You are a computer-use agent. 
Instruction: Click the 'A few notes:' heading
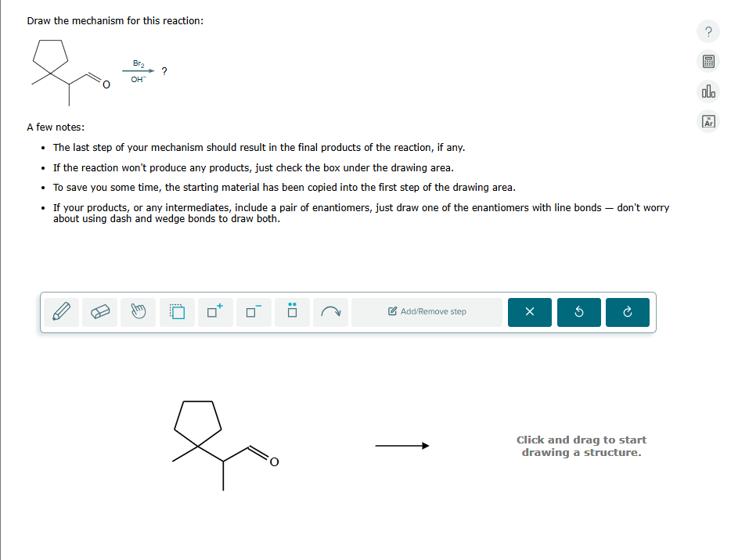click(56, 127)
